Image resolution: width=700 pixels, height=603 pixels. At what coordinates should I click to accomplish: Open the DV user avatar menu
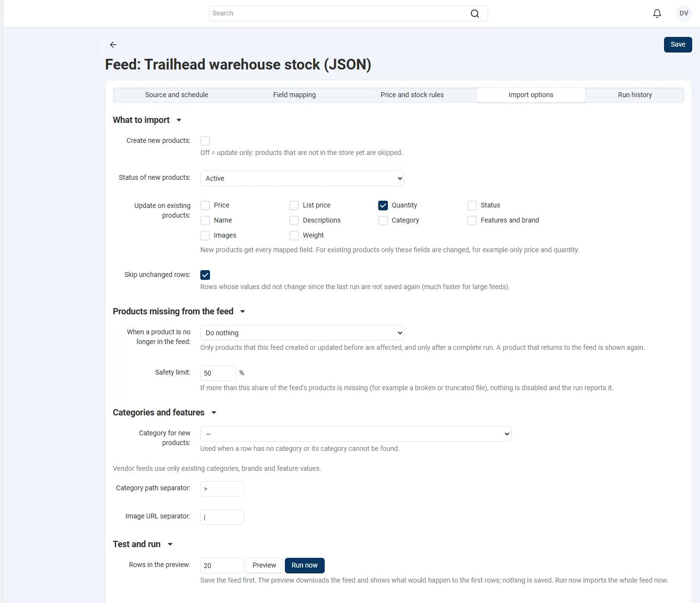684,14
